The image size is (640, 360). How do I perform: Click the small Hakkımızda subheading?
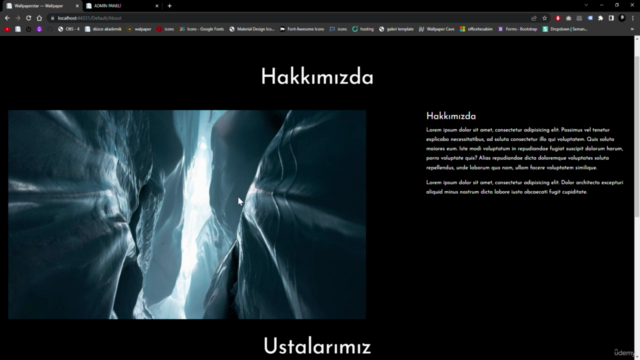[x=451, y=116]
